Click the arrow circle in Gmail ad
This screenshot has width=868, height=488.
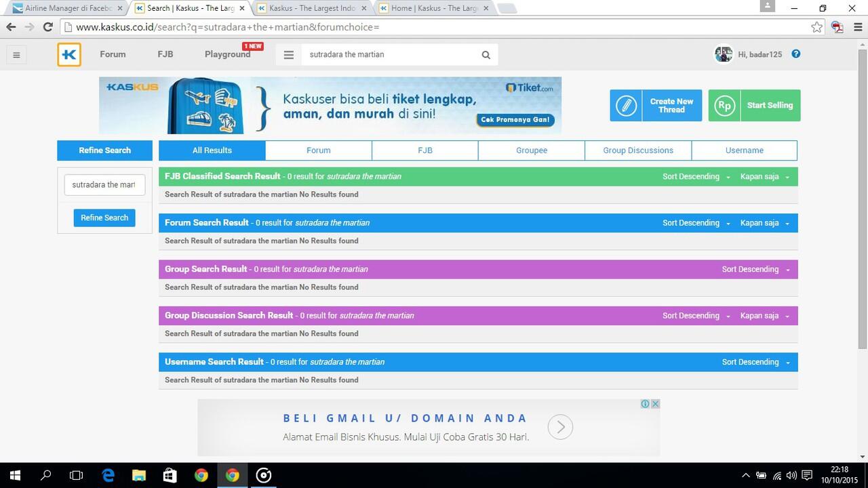[560, 427]
